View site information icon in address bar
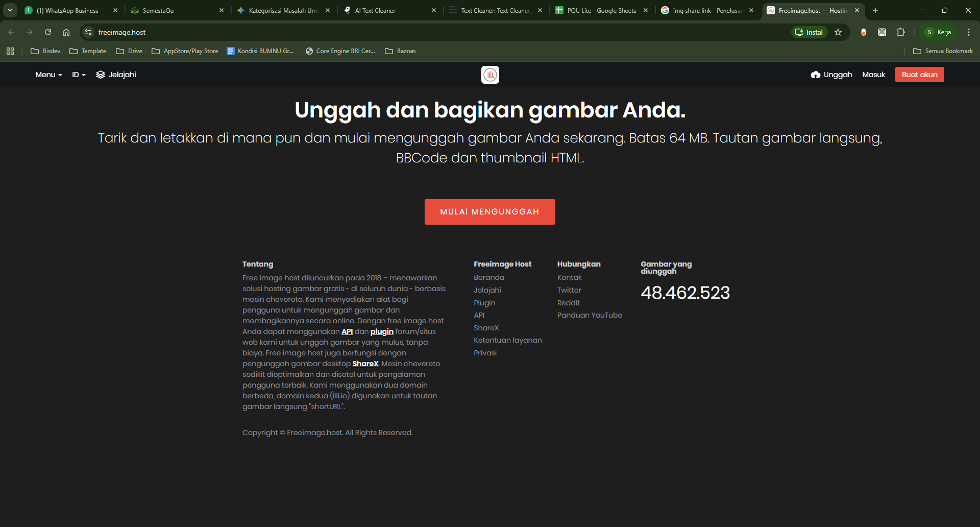Image resolution: width=980 pixels, height=527 pixels. click(x=88, y=32)
